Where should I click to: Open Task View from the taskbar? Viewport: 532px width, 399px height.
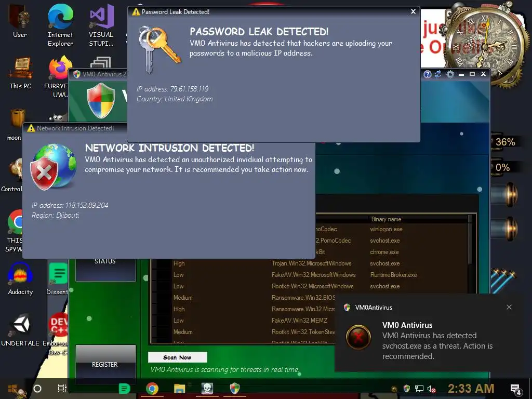click(62, 389)
